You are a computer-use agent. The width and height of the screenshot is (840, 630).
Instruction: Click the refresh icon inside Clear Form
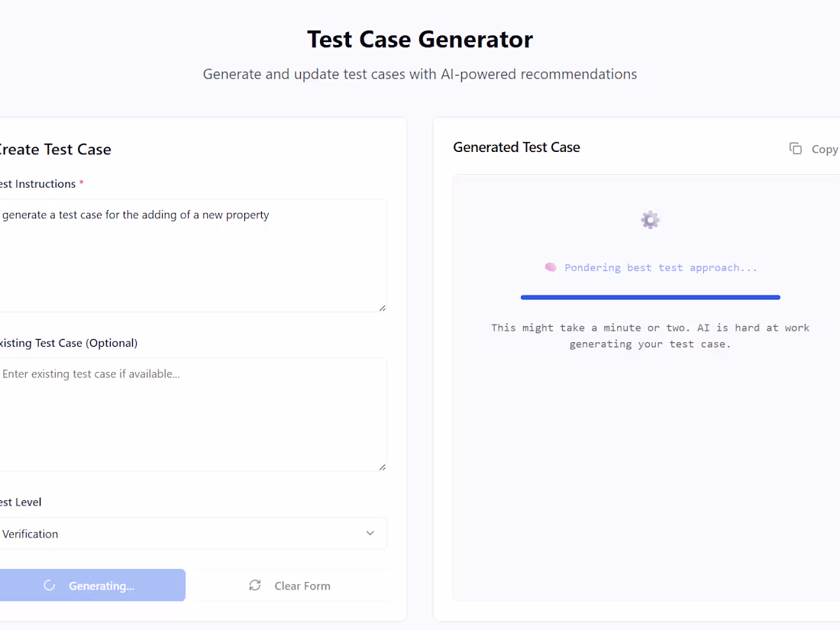point(254,585)
